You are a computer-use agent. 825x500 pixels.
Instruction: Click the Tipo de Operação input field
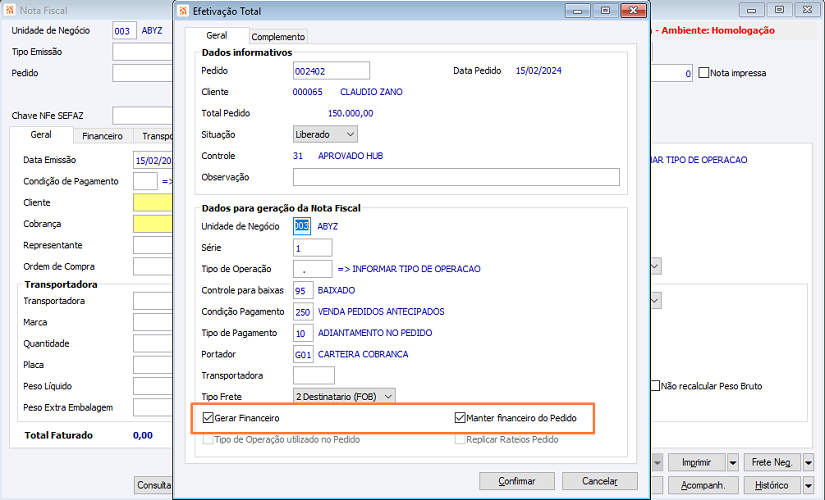click(x=313, y=269)
